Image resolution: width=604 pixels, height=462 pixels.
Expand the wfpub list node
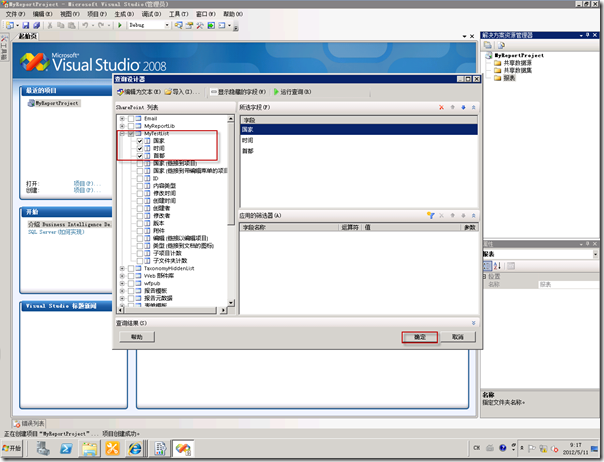pos(122,283)
